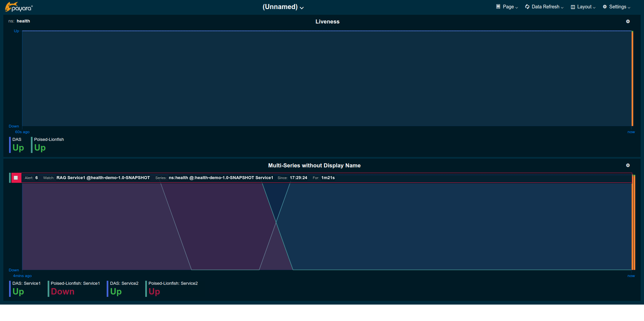644x321 pixels.
Task: Click the Layout columns icon
Action: (x=573, y=7)
